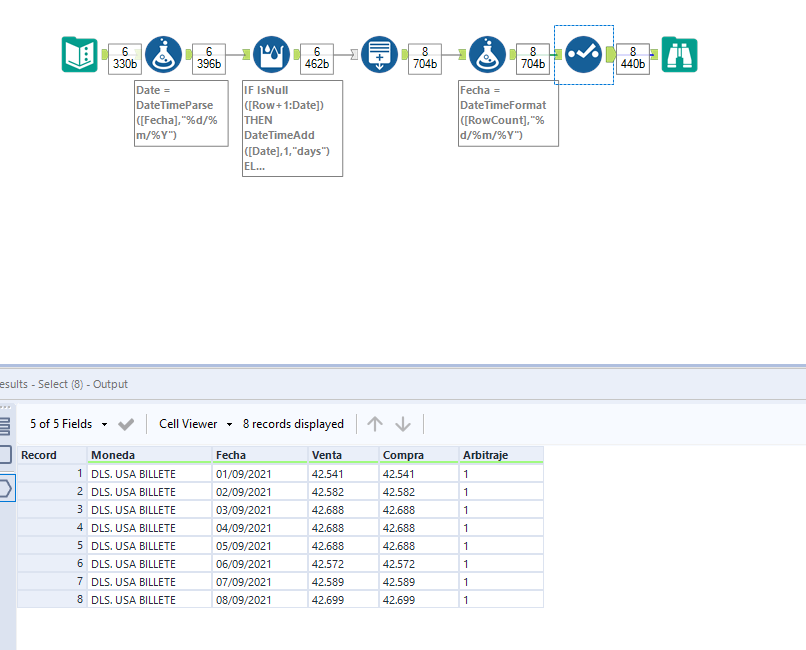Click the 8 records displayed label
Screen dimensions: 806x650
click(293, 424)
